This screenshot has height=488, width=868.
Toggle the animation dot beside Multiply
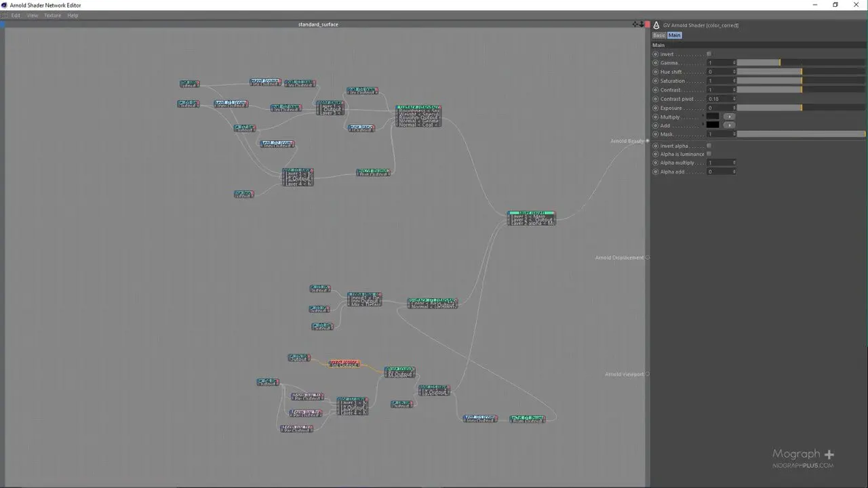(656, 117)
